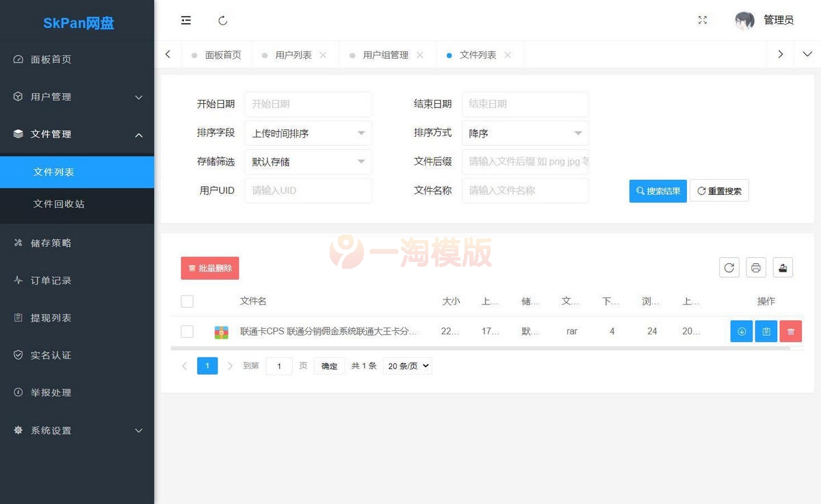The image size is (821, 504).
Task: Copy the file link using the clipboard icon
Action: point(766,331)
